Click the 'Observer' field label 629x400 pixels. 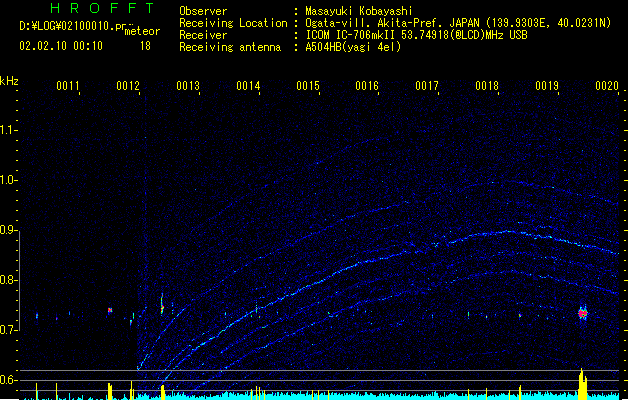(203, 11)
